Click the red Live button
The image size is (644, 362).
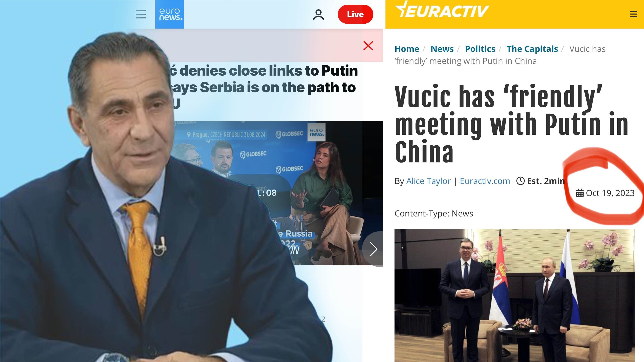pyautogui.click(x=355, y=14)
